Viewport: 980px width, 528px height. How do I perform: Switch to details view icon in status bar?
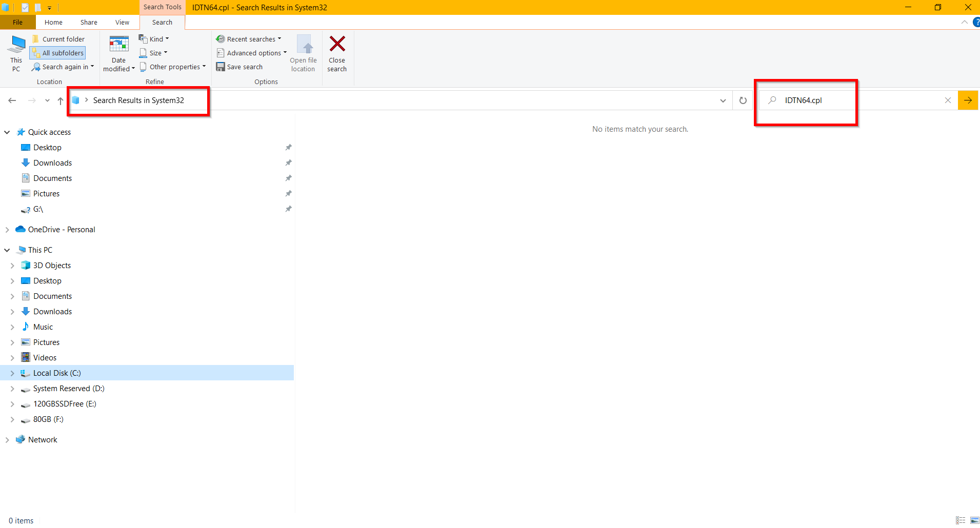point(961,520)
